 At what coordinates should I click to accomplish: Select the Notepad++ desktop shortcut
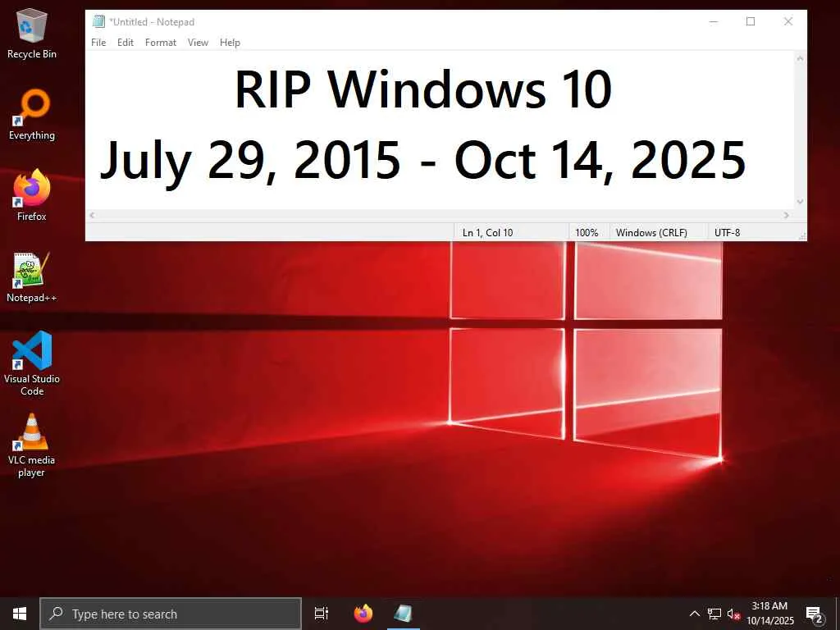click(32, 277)
